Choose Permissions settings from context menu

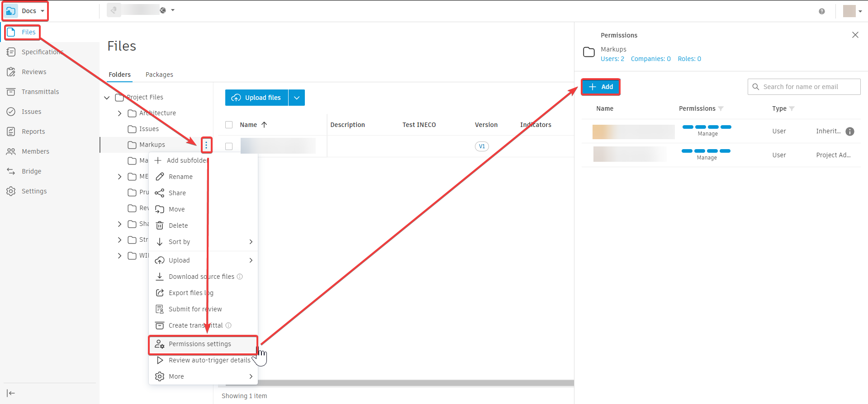[x=203, y=344]
